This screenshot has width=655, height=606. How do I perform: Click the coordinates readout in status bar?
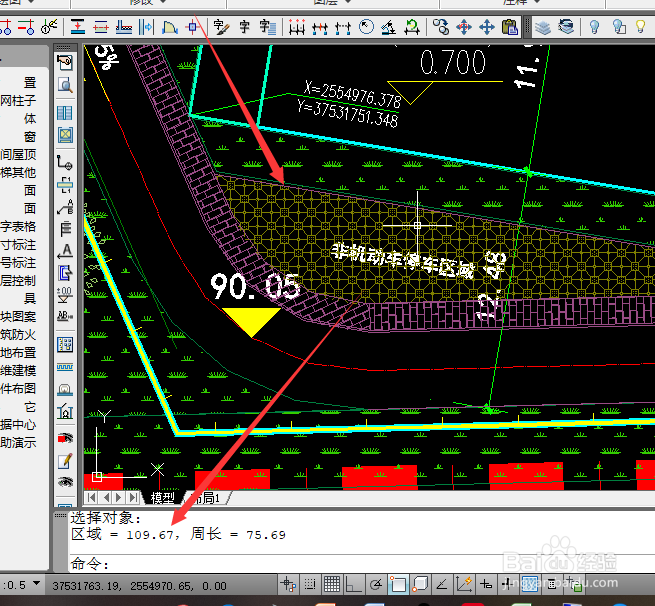click(x=139, y=586)
